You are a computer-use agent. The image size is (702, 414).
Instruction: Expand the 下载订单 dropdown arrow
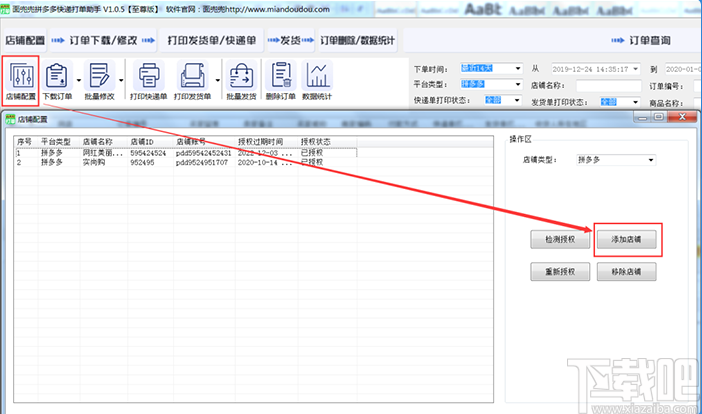79,81
